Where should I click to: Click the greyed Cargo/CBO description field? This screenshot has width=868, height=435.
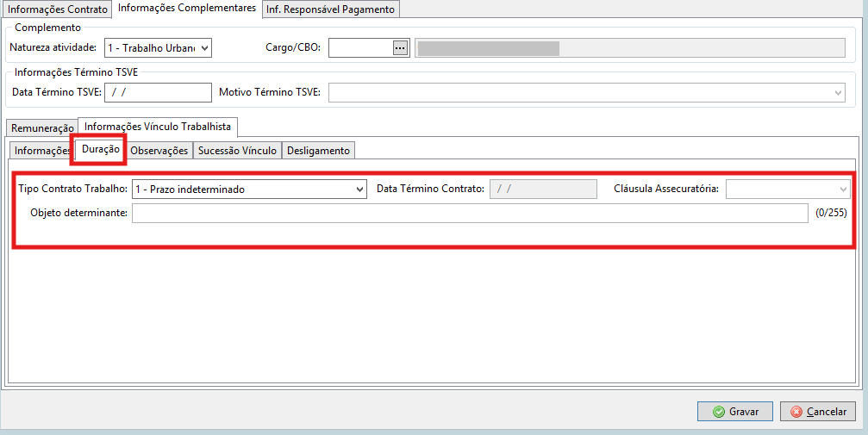pos(630,48)
